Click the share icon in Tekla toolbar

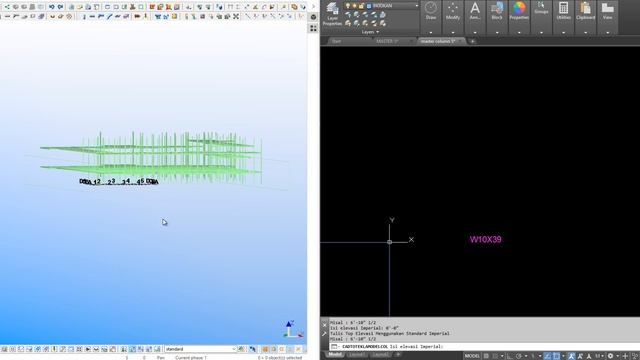(7, 7)
